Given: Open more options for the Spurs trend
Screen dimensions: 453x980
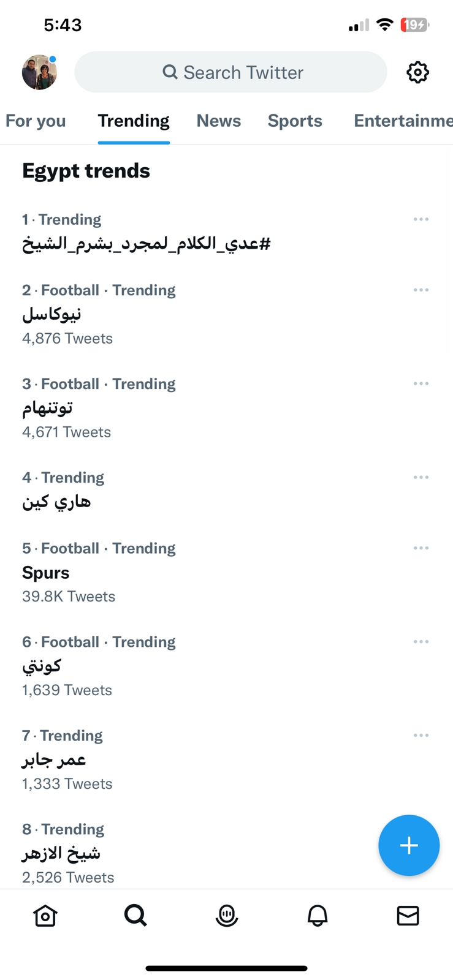Looking at the screenshot, I should pos(421,548).
